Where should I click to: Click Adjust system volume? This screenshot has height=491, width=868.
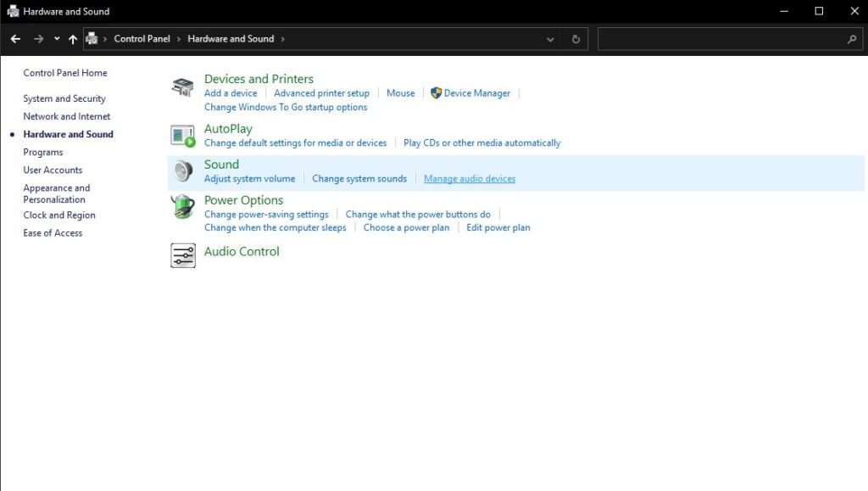tap(250, 179)
